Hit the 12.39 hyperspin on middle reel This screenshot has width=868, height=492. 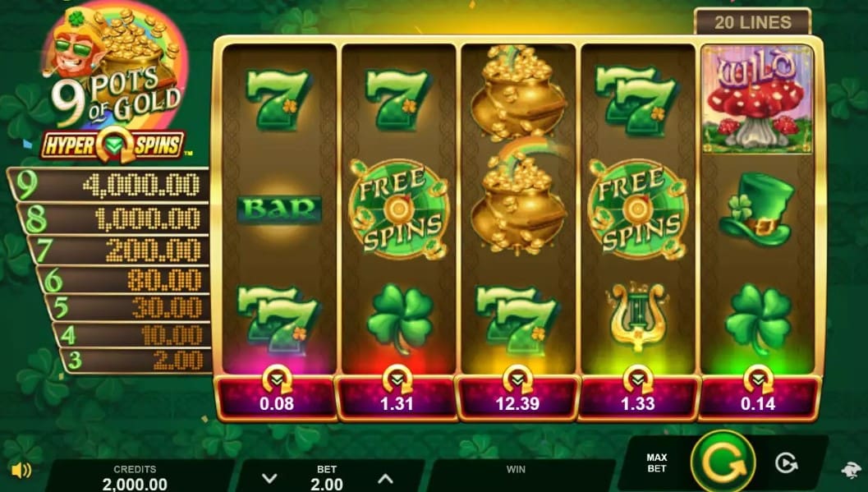[517, 397]
